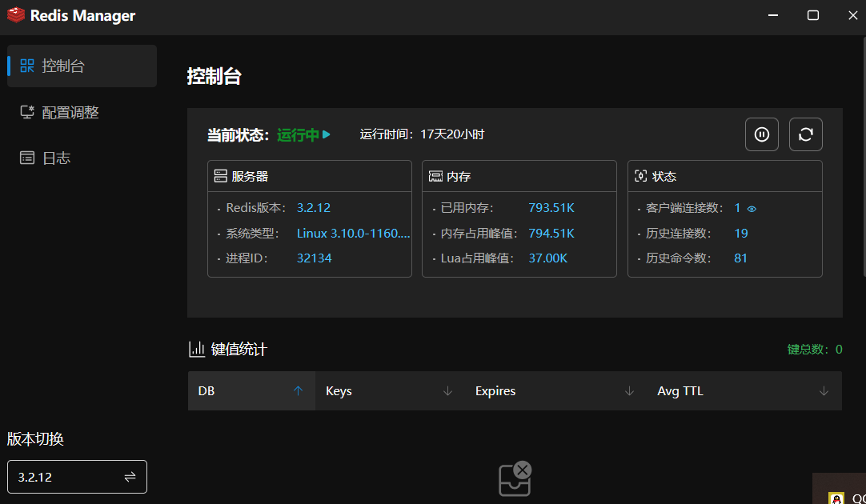
Task: Click the swap arrows in version selector
Action: (x=130, y=477)
